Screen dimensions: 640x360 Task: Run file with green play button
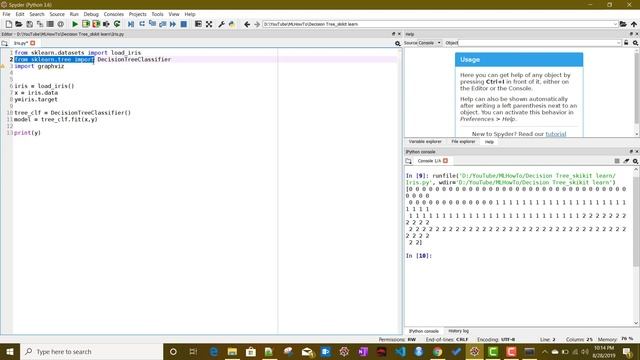pos(75,24)
